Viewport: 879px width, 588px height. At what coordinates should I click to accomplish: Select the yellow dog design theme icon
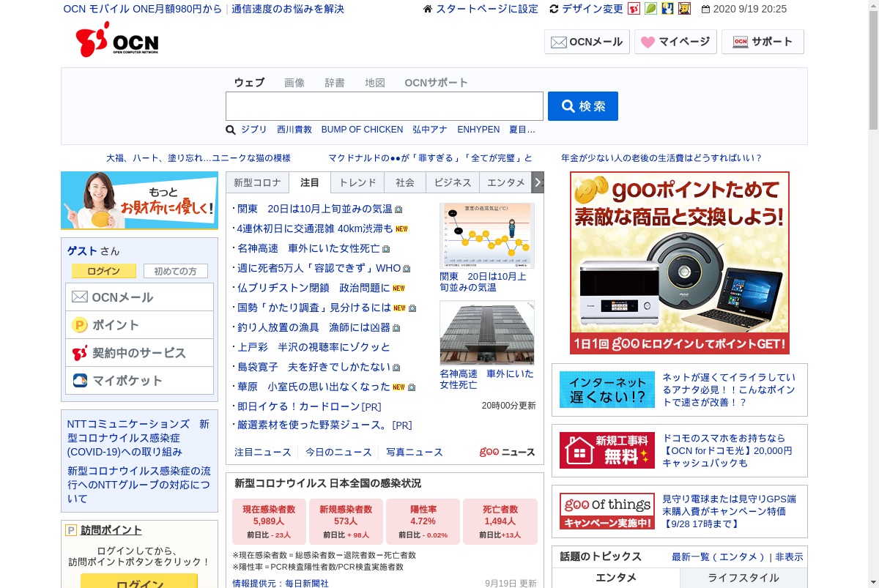(x=684, y=9)
